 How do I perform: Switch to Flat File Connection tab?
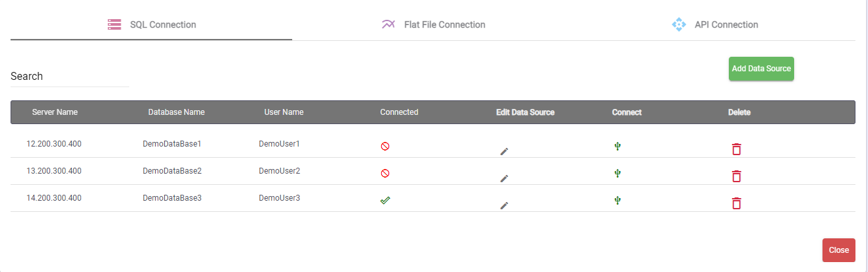click(433, 24)
